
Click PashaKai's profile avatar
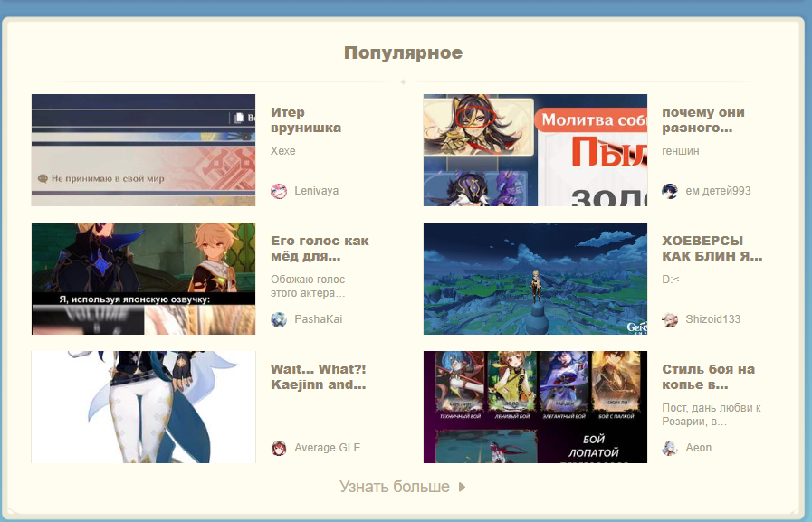coord(279,319)
